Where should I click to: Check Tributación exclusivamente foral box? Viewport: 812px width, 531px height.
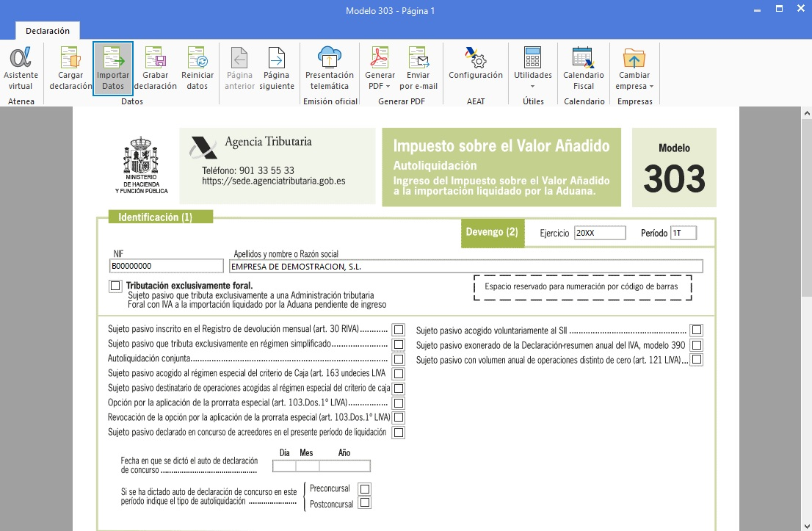point(115,286)
